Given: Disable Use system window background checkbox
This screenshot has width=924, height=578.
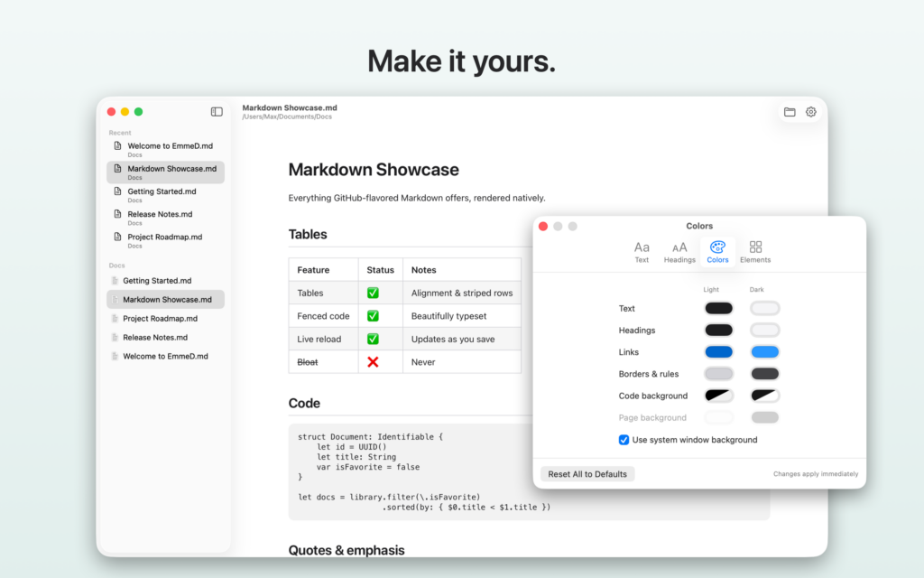Looking at the screenshot, I should [624, 440].
